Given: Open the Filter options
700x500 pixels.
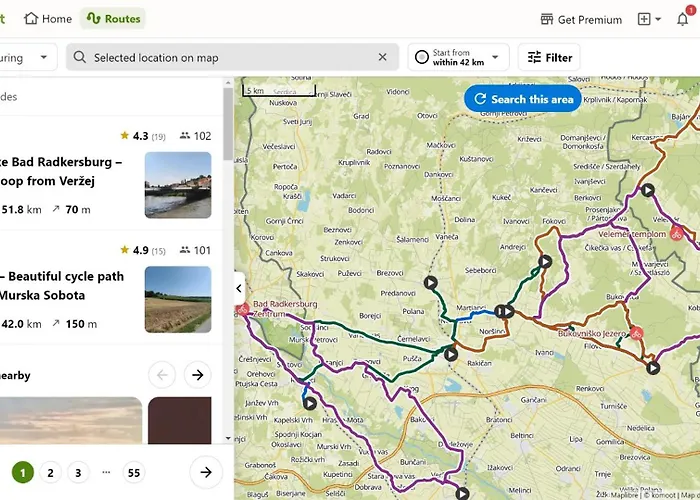Looking at the screenshot, I should [549, 58].
